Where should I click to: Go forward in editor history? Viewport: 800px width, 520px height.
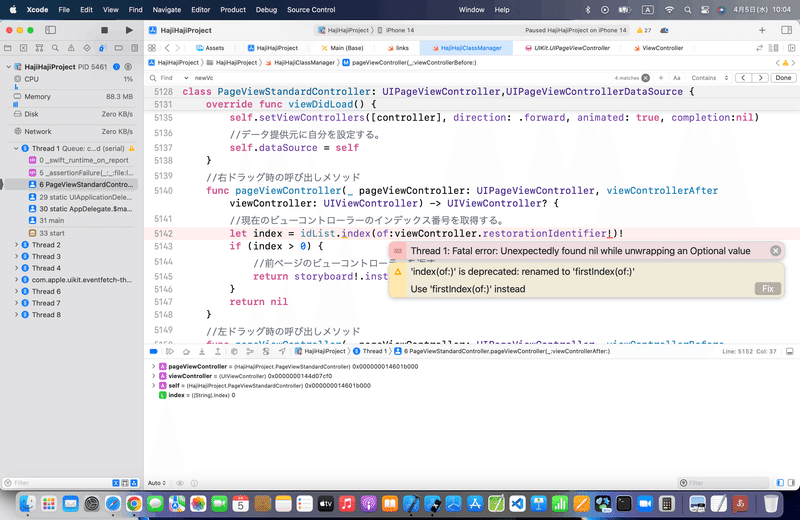(x=178, y=48)
